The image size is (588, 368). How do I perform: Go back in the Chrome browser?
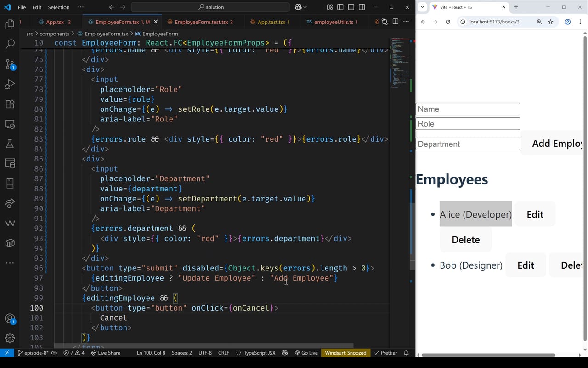click(x=423, y=22)
